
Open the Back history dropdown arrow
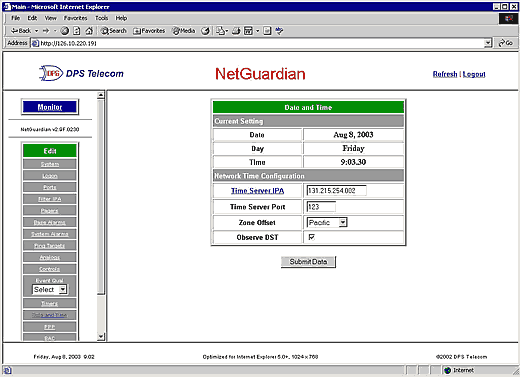[x=37, y=31]
